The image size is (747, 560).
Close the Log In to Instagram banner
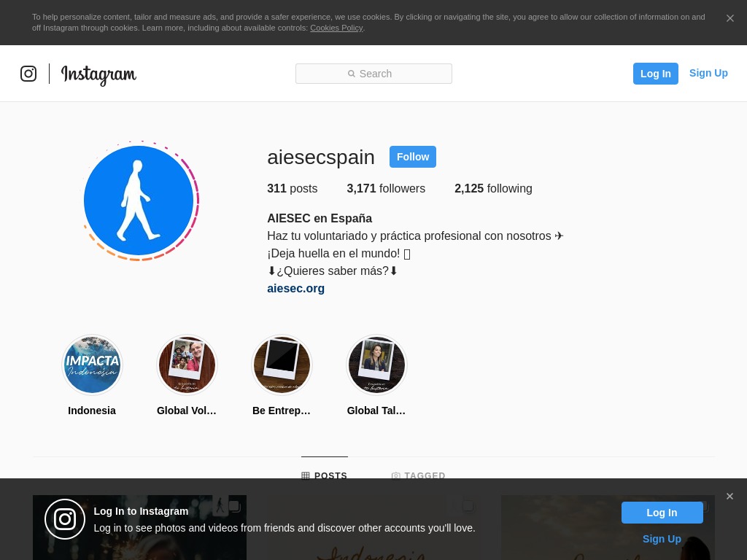pyautogui.click(x=729, y=497)
